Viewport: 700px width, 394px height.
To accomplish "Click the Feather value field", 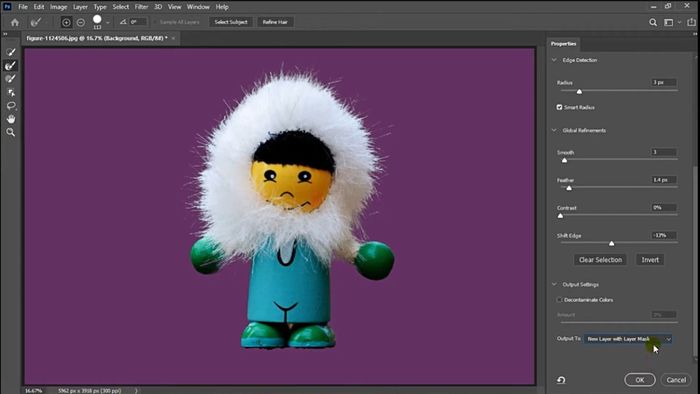I will tap(664, 180).
